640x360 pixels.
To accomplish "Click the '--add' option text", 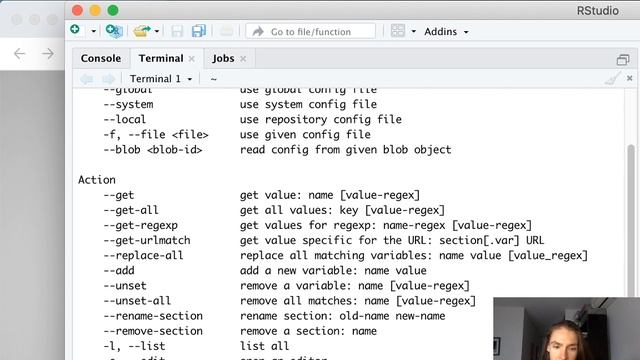I will 119,271.
